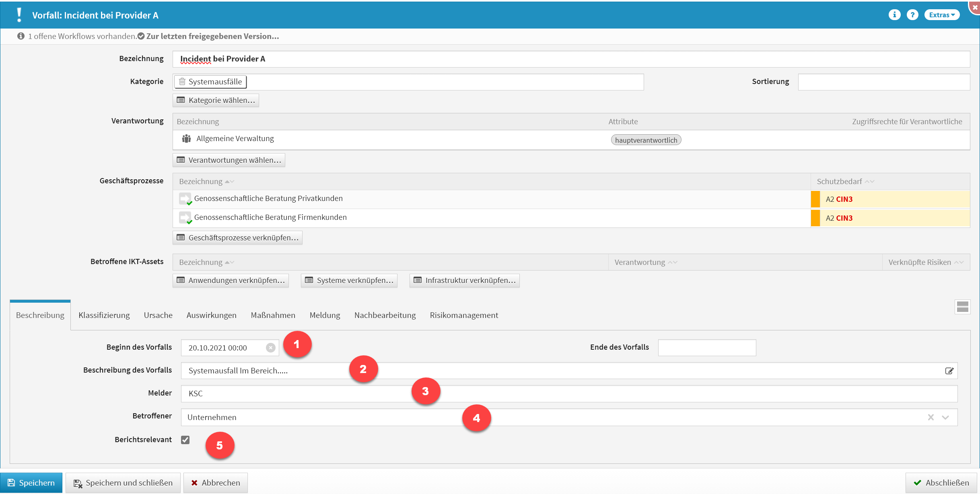Open the help question mark icon
The image size is (980, 494).
(912, 15)
